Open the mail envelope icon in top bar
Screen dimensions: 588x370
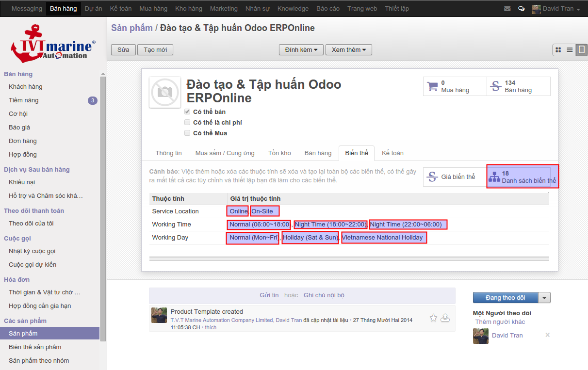507,9
